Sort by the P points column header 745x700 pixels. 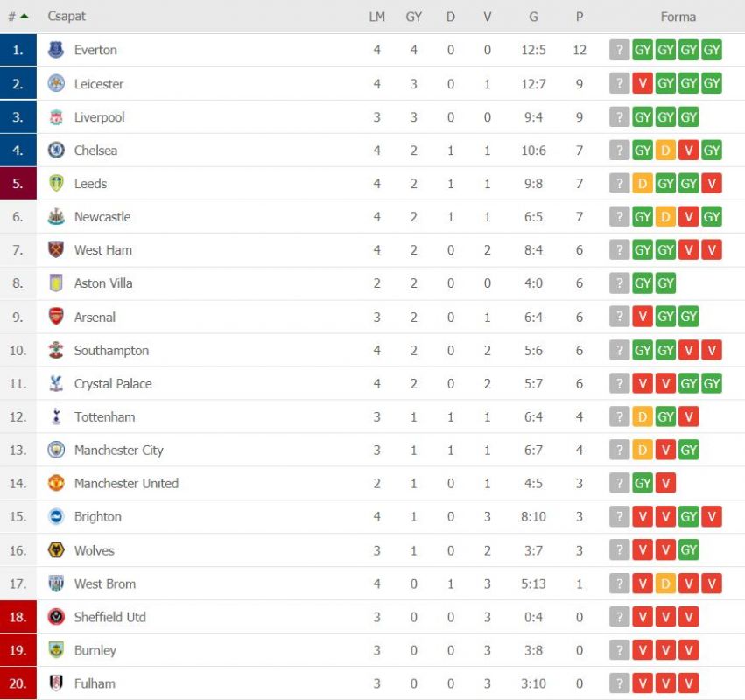click(x=580, y=17)
